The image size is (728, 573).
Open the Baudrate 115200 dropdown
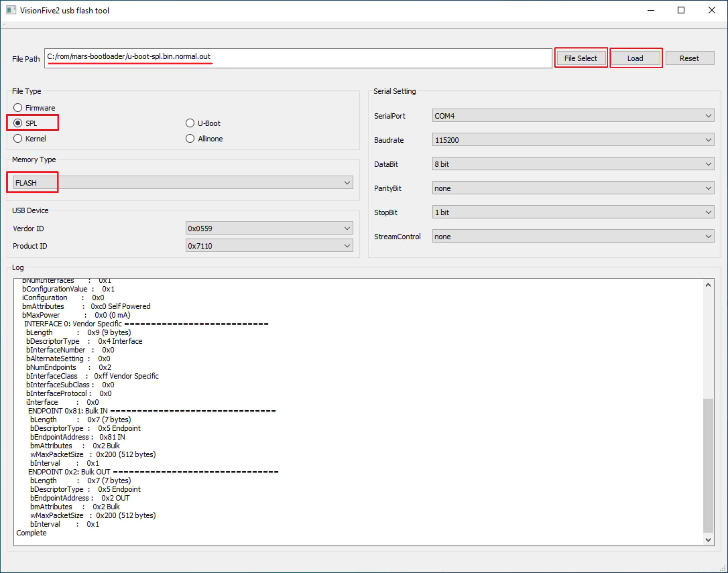click(573, 140)
